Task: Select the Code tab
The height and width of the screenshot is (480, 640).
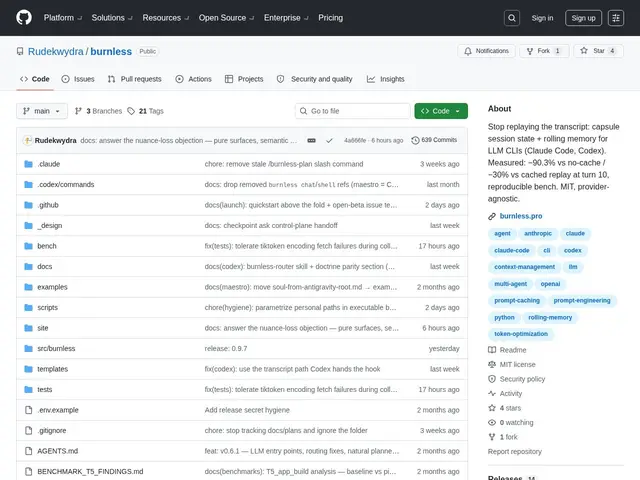Action: [x=35, y=79]
